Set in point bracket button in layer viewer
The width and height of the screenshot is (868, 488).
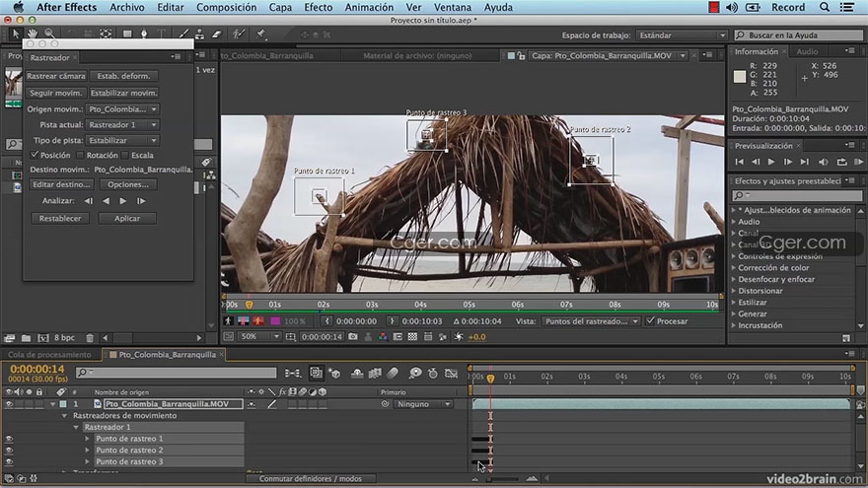326,321
